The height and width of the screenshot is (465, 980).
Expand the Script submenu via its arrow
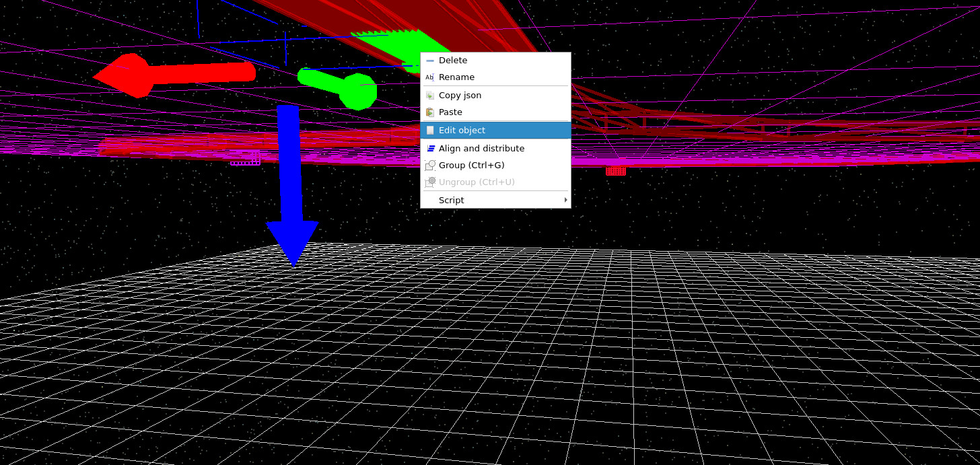tap(565, 200)
